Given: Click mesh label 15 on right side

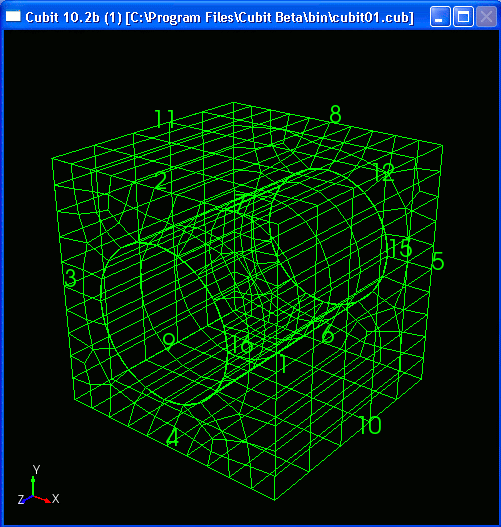Looking at the screenshot, I should point(400,248).
